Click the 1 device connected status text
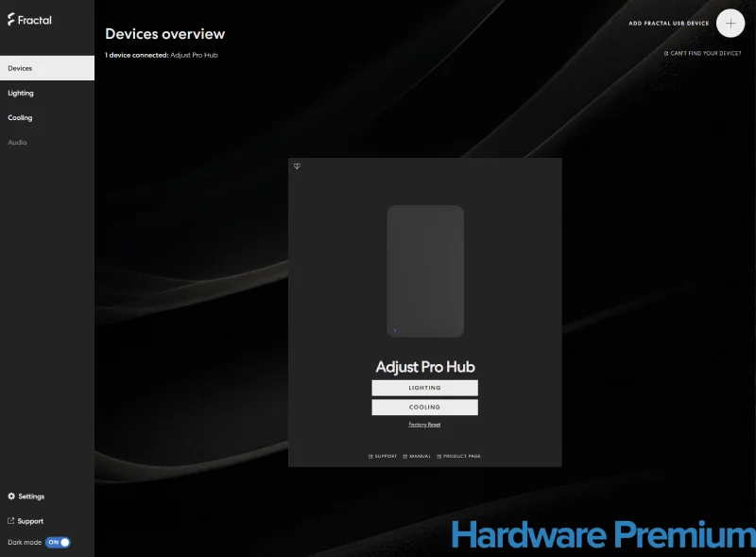756x557 pixels. tap(162, 55)
